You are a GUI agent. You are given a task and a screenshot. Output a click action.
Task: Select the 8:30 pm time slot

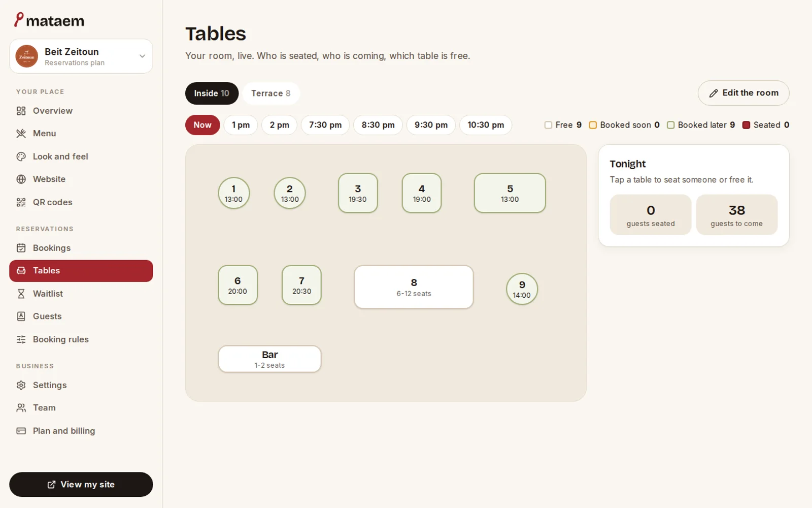click(x=378, y=125)
